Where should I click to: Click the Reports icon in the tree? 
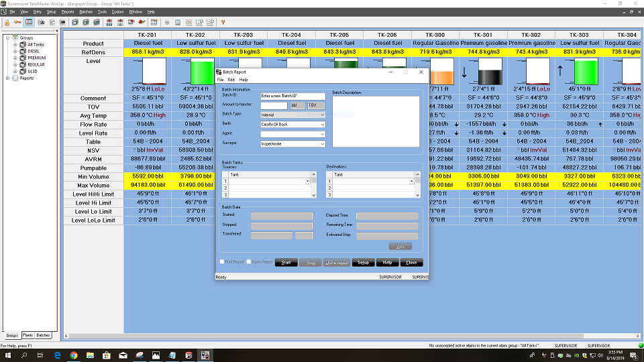(x=15, y=78)
